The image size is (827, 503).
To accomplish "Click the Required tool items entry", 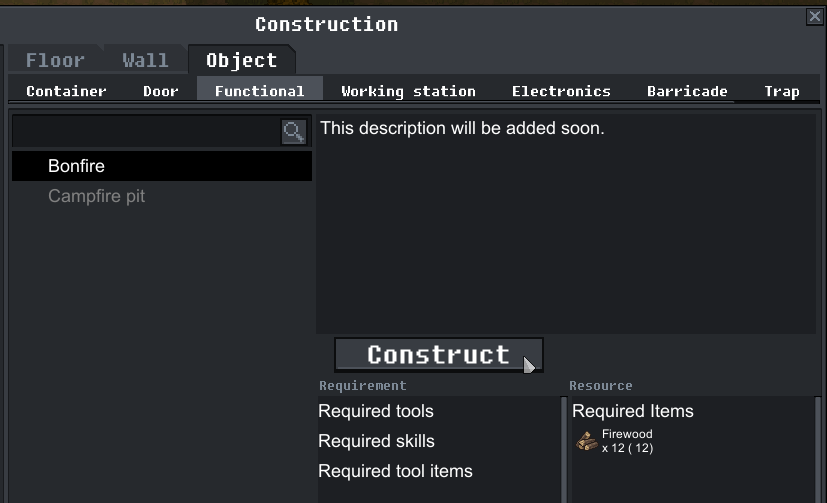I will (395, 471).
